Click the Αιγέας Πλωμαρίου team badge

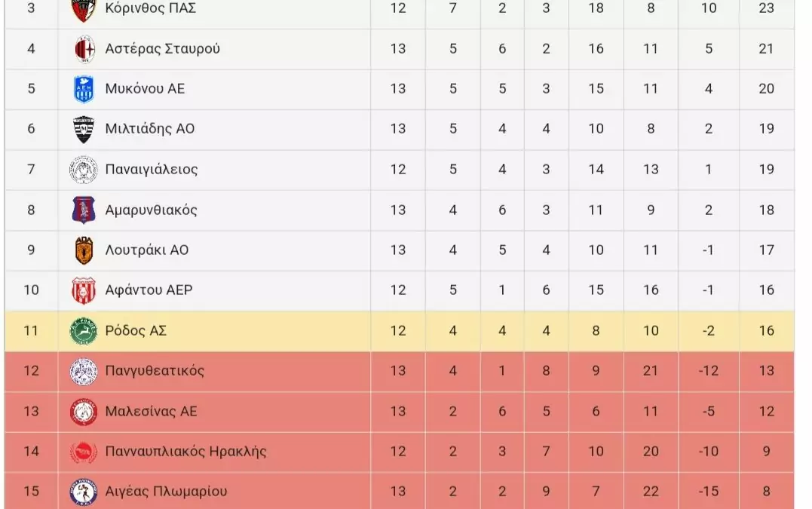click(x=84, y=492)
